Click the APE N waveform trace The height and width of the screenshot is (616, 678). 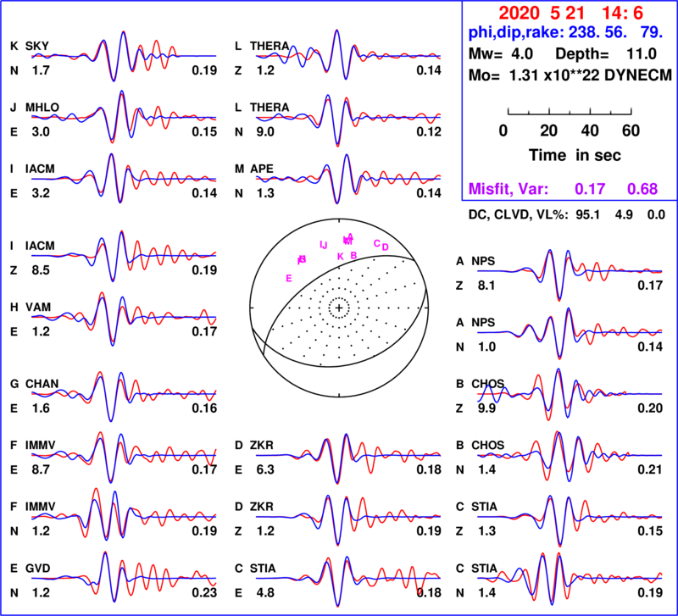click(348, 179)
